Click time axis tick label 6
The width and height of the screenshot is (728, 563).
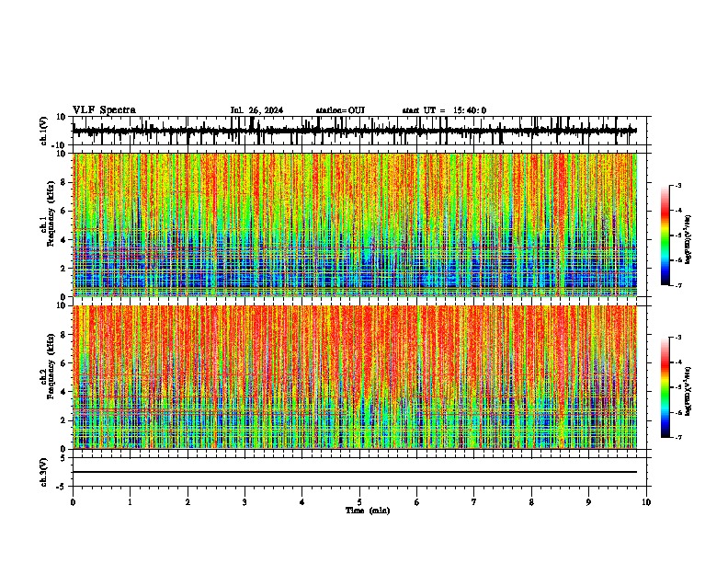click(x=417, y=502)
